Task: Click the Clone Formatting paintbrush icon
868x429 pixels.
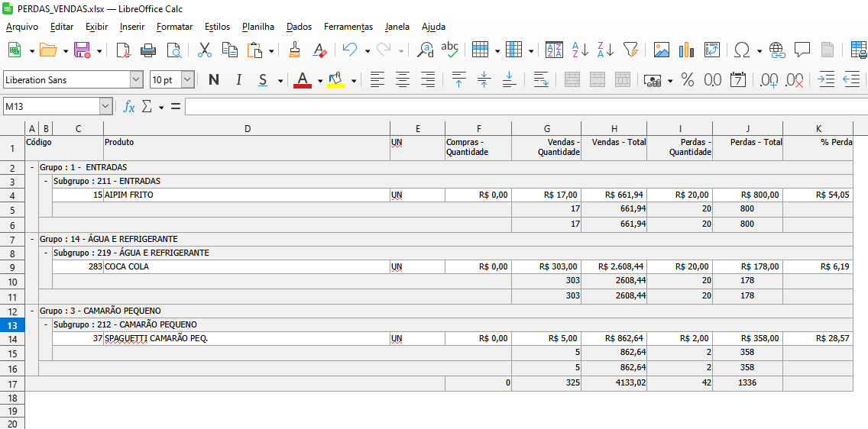Action: click(x=294, y=50)
